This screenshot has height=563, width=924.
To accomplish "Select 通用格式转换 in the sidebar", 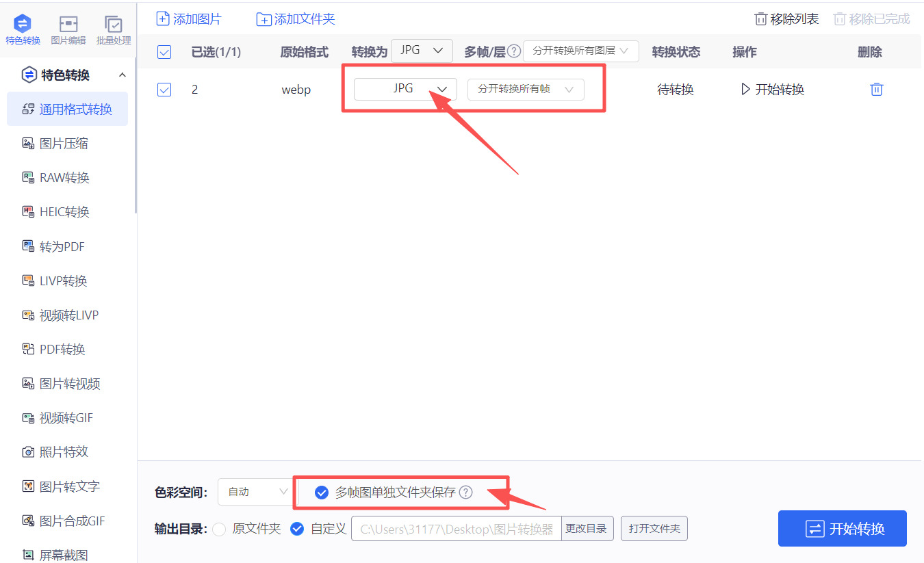I will [x=67, y=109].
